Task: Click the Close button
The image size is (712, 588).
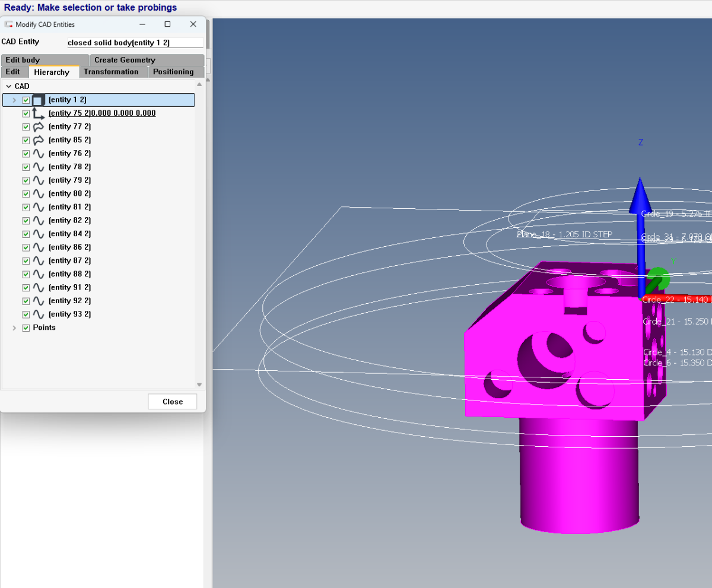Action: point(173,402)
